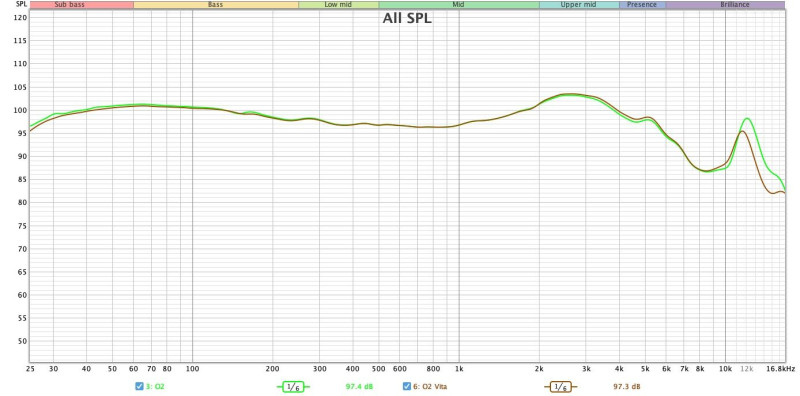This screenshot has width=800, height=396.
Task: Select the Bass frequency band label
Action: [216, 5]
